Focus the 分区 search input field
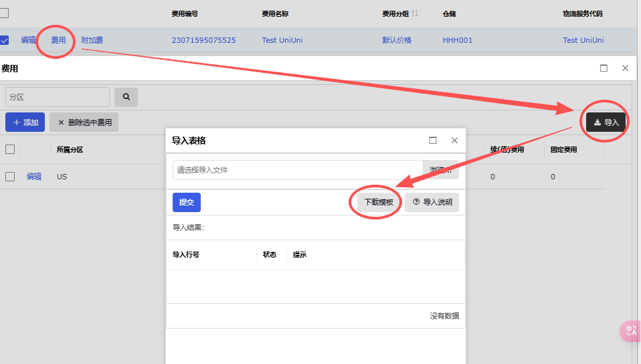This screenshot has width=641, height=364. click(58, 97)
